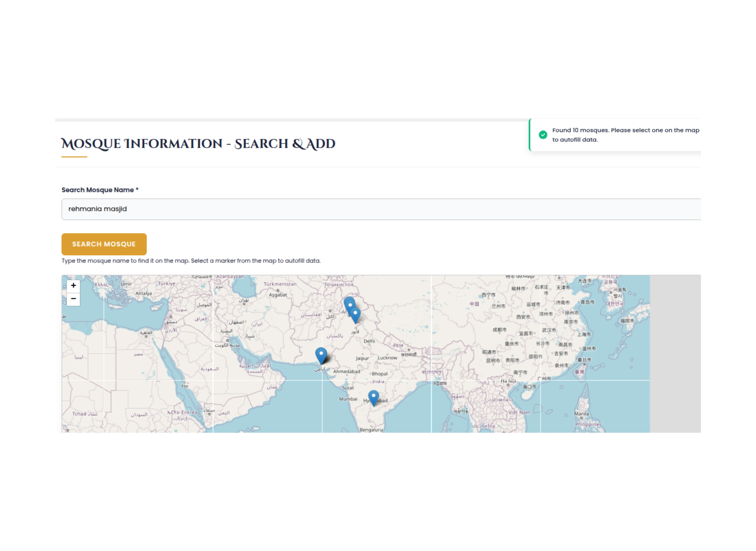
Task: Click the Search Mosque button
Action: tap(104, 244)
